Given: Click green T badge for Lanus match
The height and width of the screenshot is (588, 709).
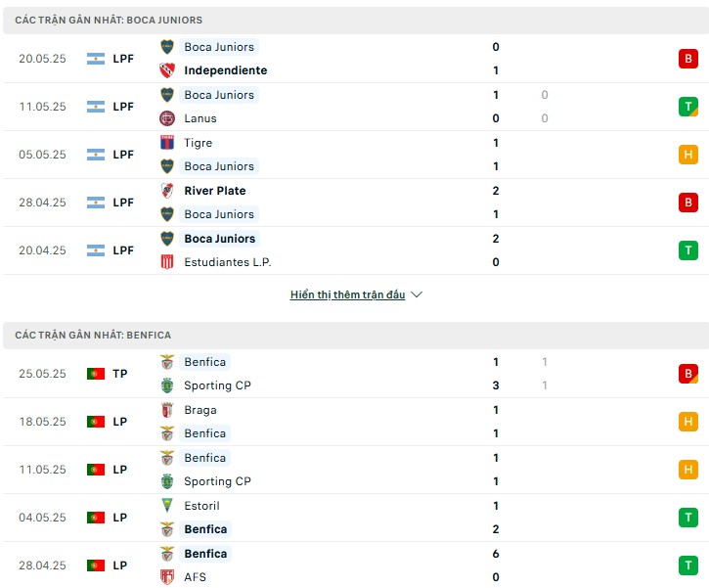Looking at the screenshot, I should pyautogui.click(x=687, y=107).
